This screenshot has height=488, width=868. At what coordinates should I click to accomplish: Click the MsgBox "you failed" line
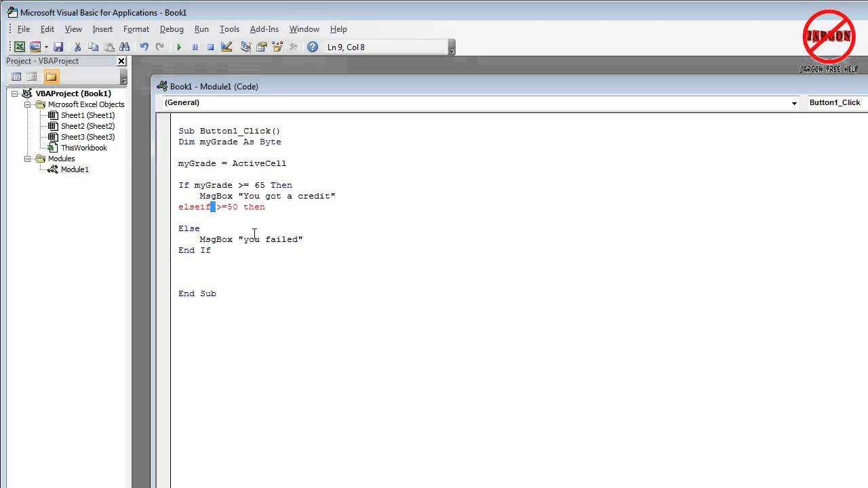pos(251,239)
